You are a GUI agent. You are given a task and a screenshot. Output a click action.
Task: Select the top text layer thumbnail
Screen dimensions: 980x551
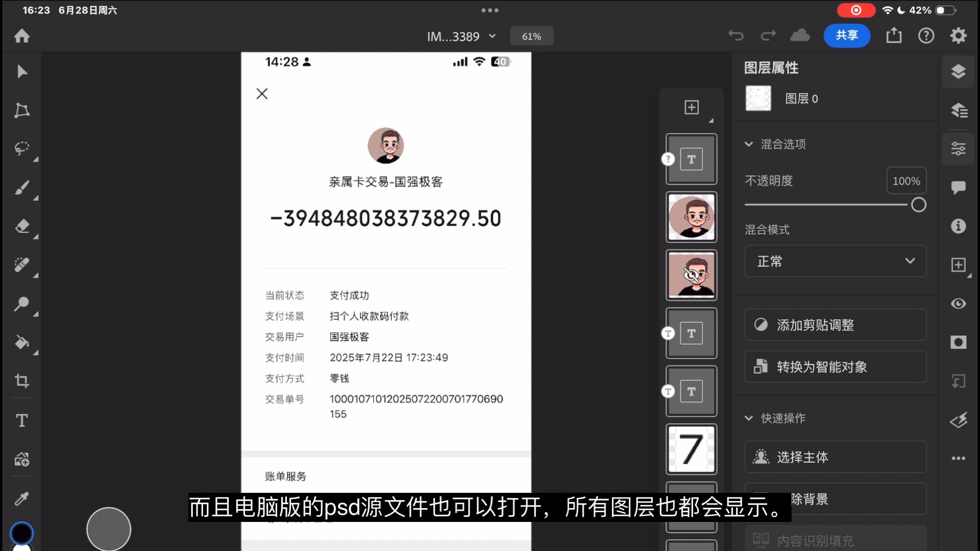point(692,159)
